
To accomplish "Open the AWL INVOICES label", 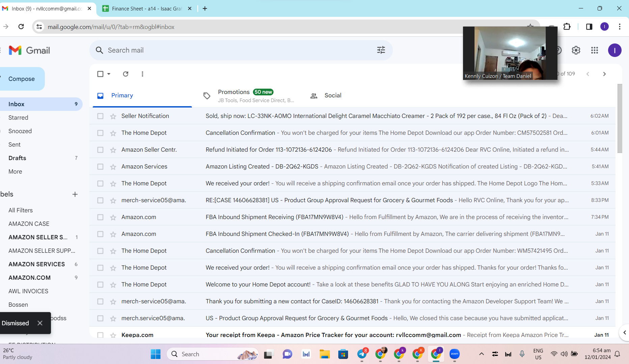I will pos(28,291).
